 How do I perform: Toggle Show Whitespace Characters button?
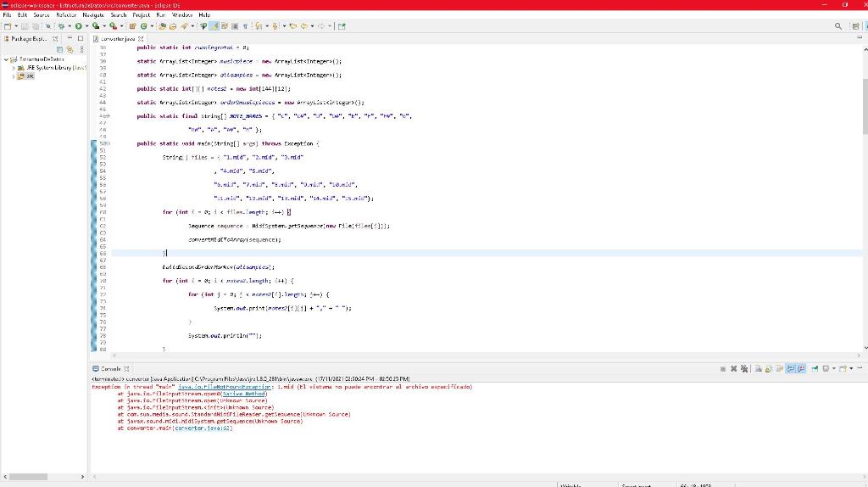[245, 26]
